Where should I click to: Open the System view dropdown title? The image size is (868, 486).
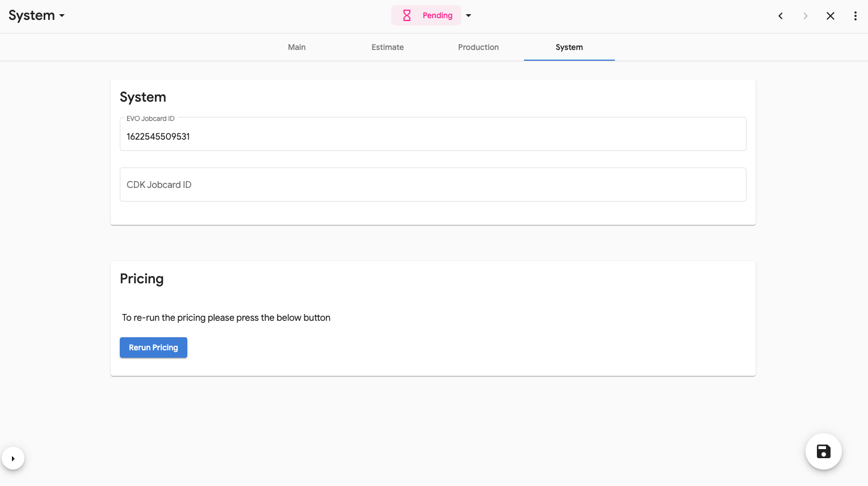point(36,15)
